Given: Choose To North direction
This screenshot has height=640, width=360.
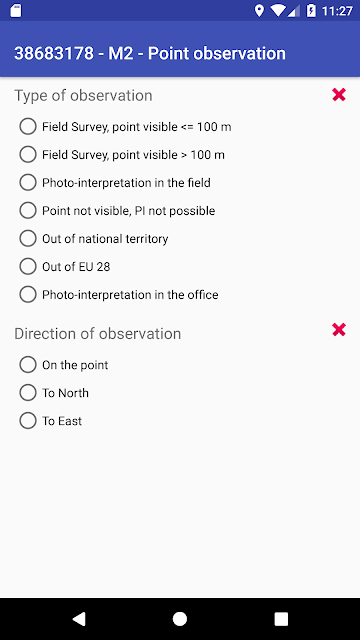Looking at the screenshot, I should click(x=54, y=393).
